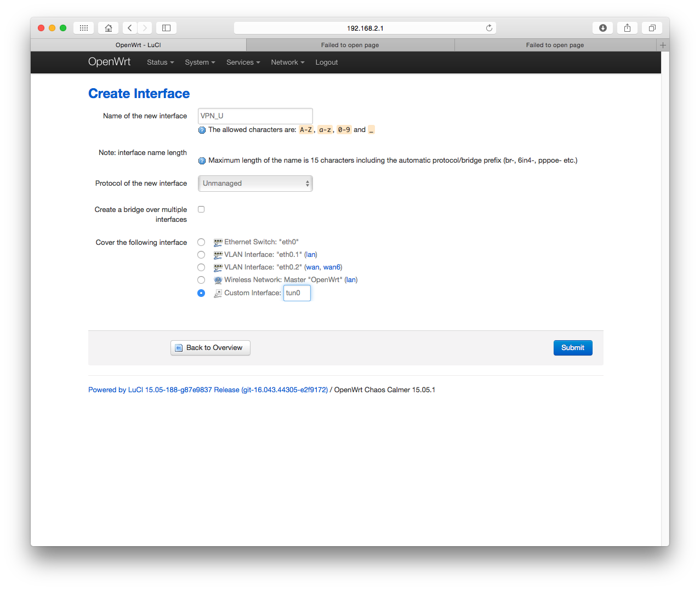Click the Custom Interface icon
700x590 pixels.
tap(218, 293)
